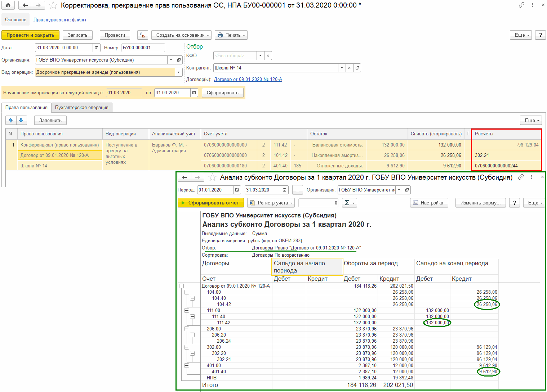Expand Контрагент dropdown arrow
The height and width of the screenshot is (392, 547).
[342, 68]
